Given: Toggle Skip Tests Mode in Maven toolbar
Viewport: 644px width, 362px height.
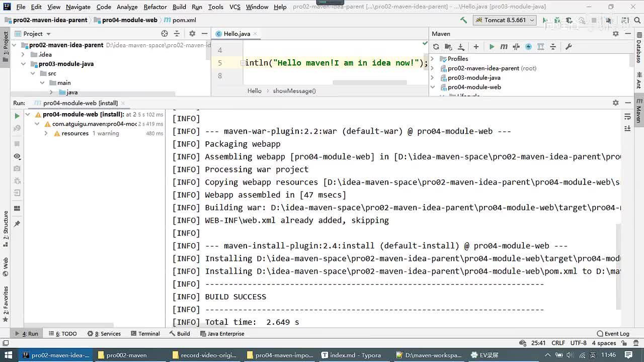Looking at the screenshot, I should [528, 47].
